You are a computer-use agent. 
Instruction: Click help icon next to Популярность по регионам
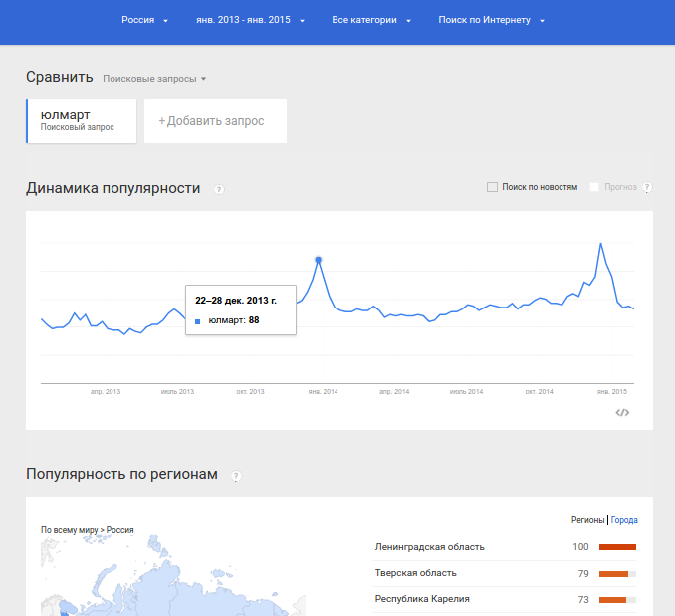pyautogui.click(x=236, y=476)
